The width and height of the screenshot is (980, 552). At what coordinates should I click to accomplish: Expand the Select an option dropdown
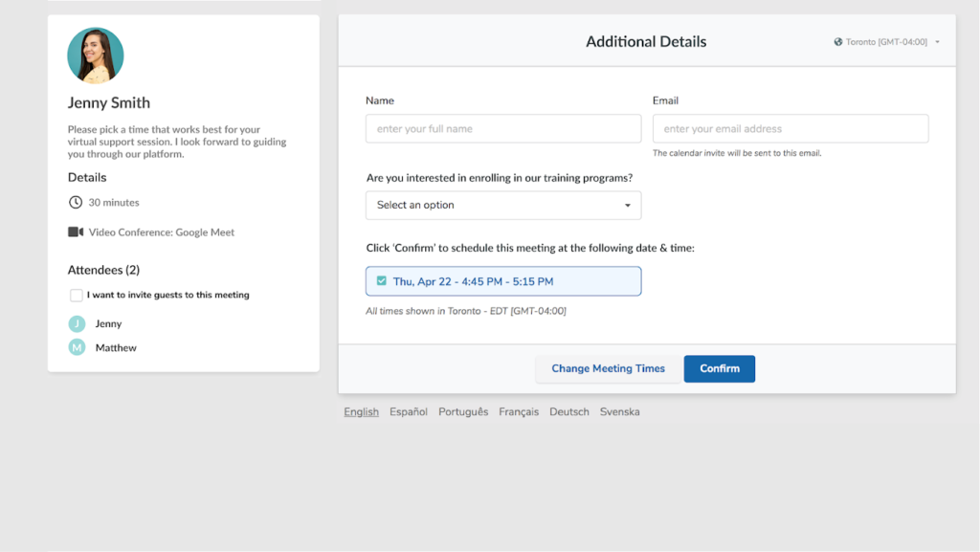click(503, 205)
